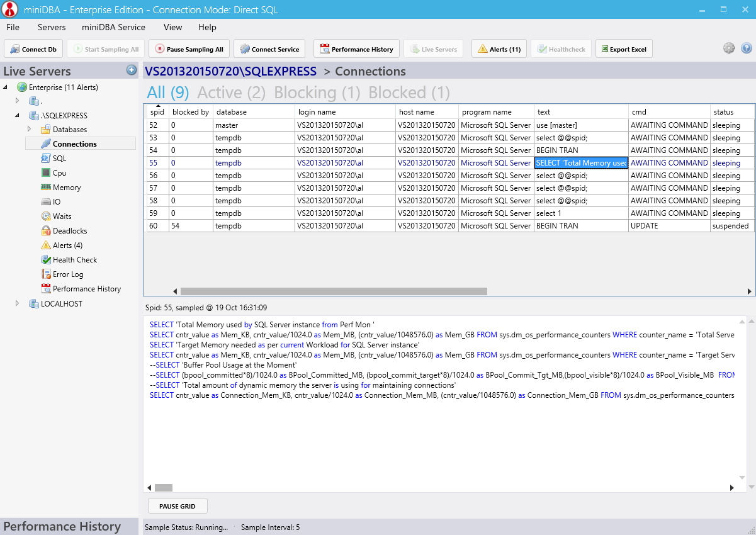The image size is (756, 535).
Task: Switch to the Active (2) filter
Action: point(232,93)
